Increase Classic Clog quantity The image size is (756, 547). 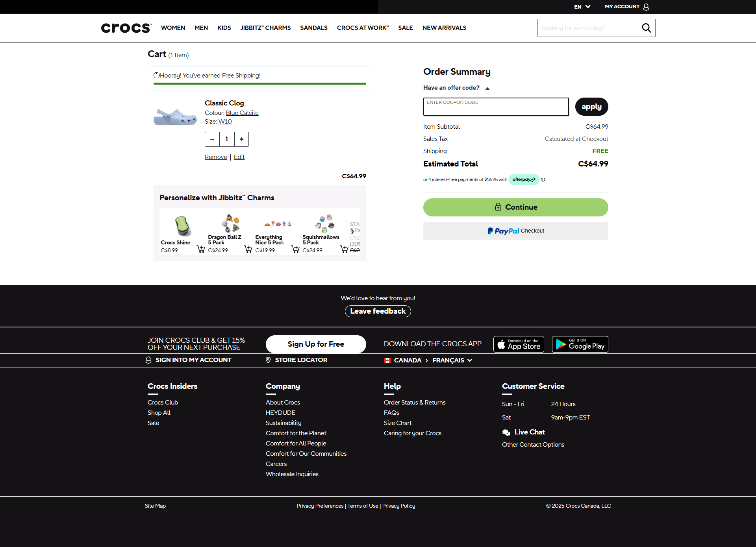tap(242, 139)
